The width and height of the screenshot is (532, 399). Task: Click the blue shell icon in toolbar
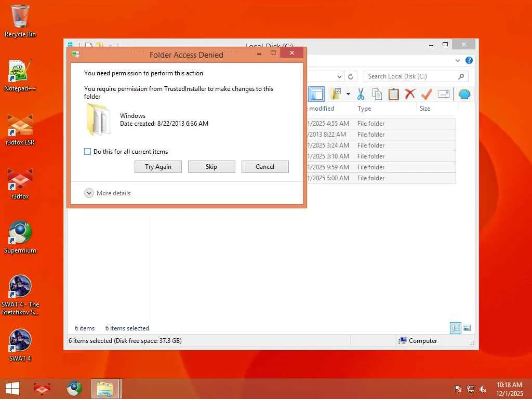point(464,94)
